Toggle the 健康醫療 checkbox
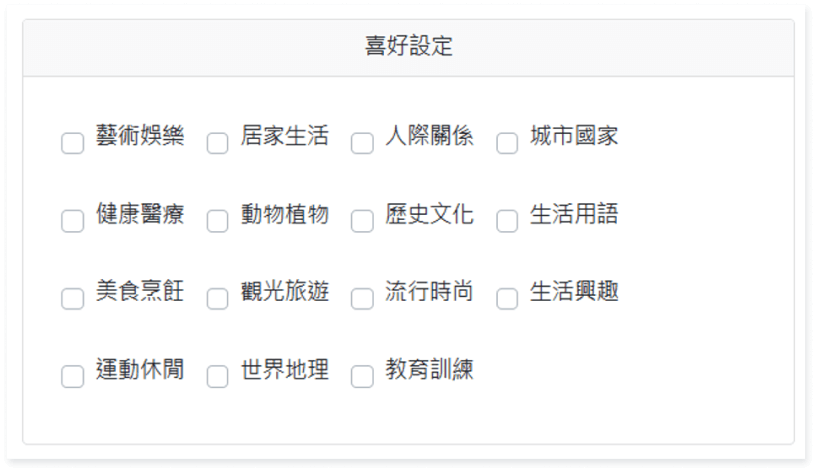816x472 pixels. click(72, 221)
